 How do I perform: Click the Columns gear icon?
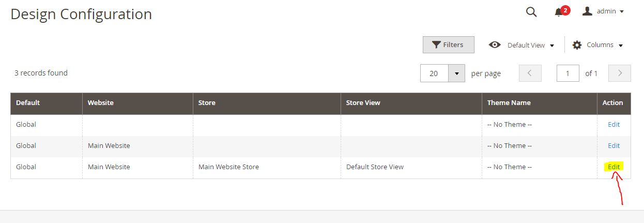point(577,45)
